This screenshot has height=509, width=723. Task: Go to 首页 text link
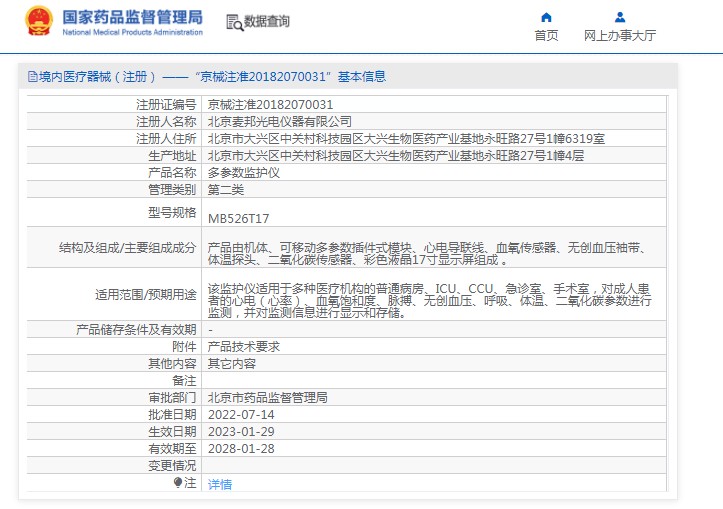546,36
